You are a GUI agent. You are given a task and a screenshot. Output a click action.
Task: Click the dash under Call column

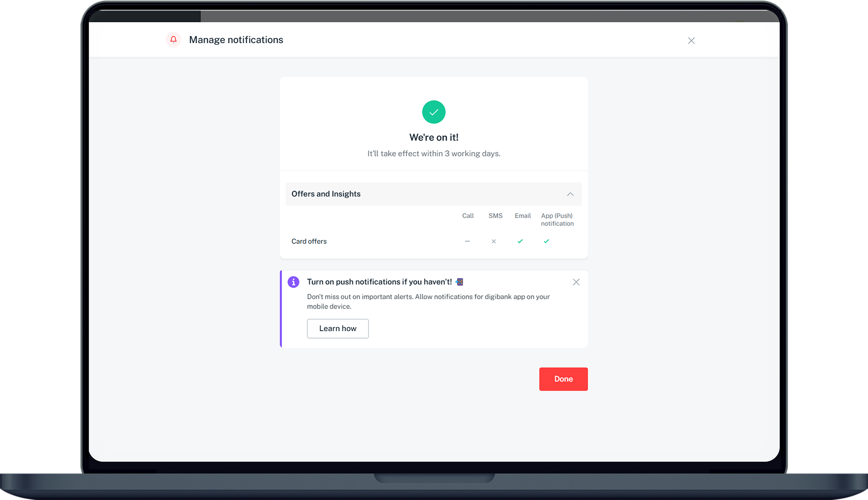(x=467, y=241)
